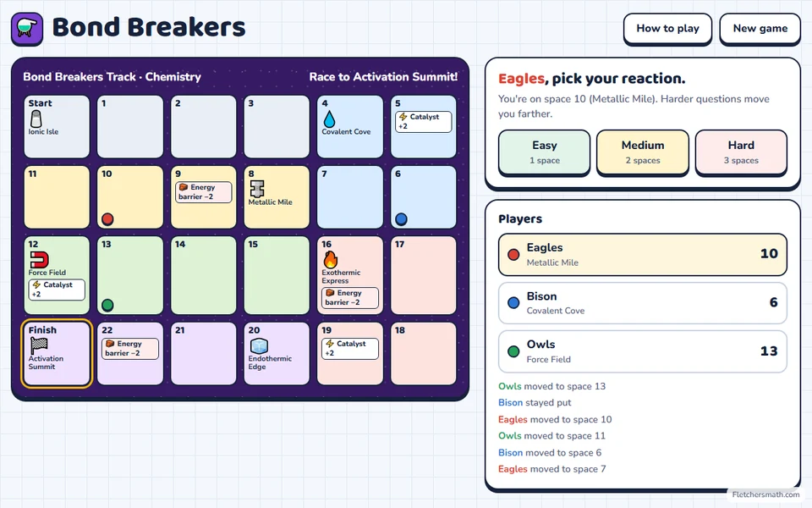
Task: Click the Energy barrier −2 badge on space 9
Action: click(x=204, y=192)
